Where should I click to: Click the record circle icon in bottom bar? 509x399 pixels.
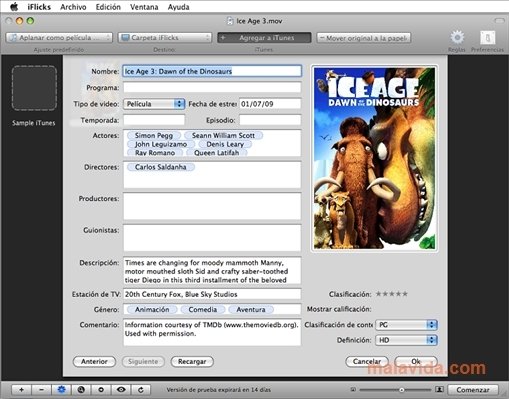[x=101, y=389]
